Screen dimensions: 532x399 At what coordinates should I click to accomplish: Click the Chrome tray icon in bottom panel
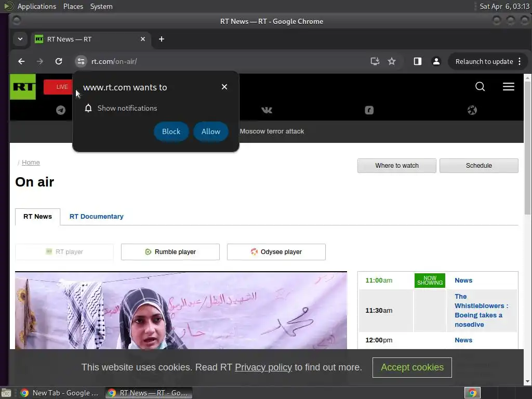[x=472, y=393]
